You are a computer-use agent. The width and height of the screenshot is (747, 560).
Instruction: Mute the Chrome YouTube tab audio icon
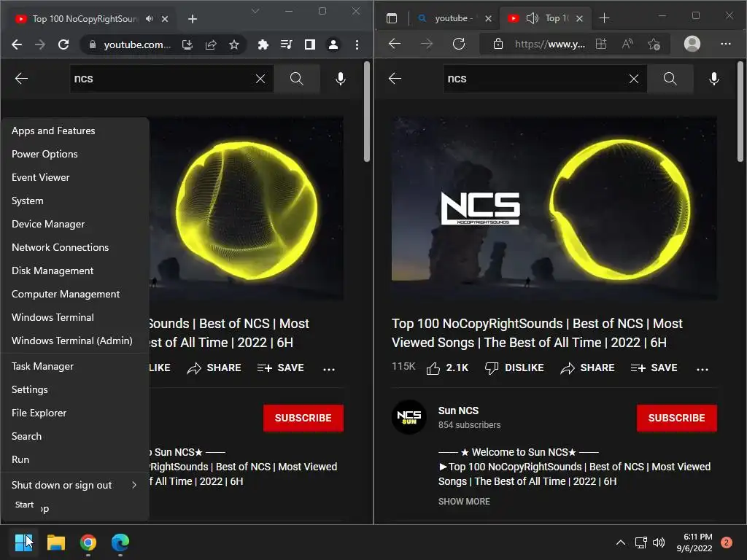pos(150,18)
